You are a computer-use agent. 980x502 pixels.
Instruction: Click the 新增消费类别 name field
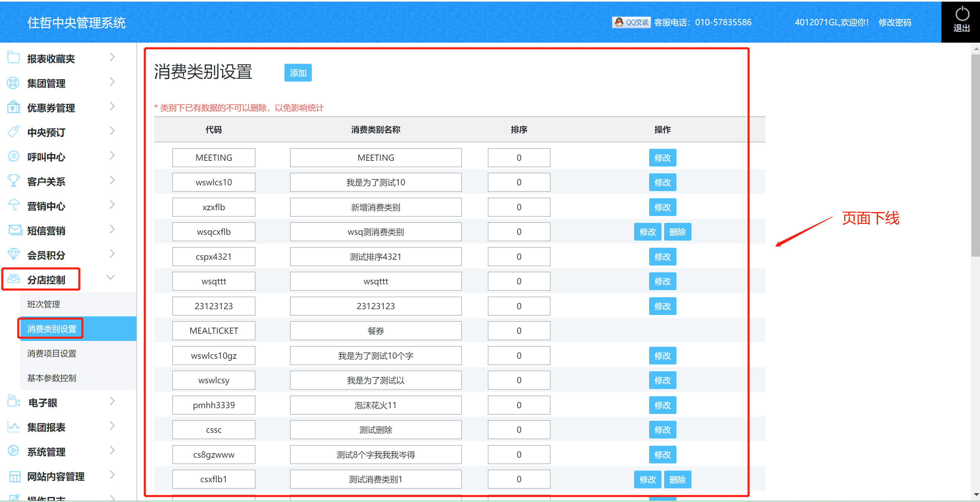[x=376, y=207]
